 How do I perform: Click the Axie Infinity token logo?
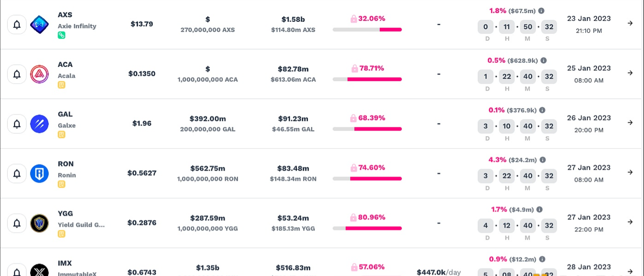coord(39,24)
